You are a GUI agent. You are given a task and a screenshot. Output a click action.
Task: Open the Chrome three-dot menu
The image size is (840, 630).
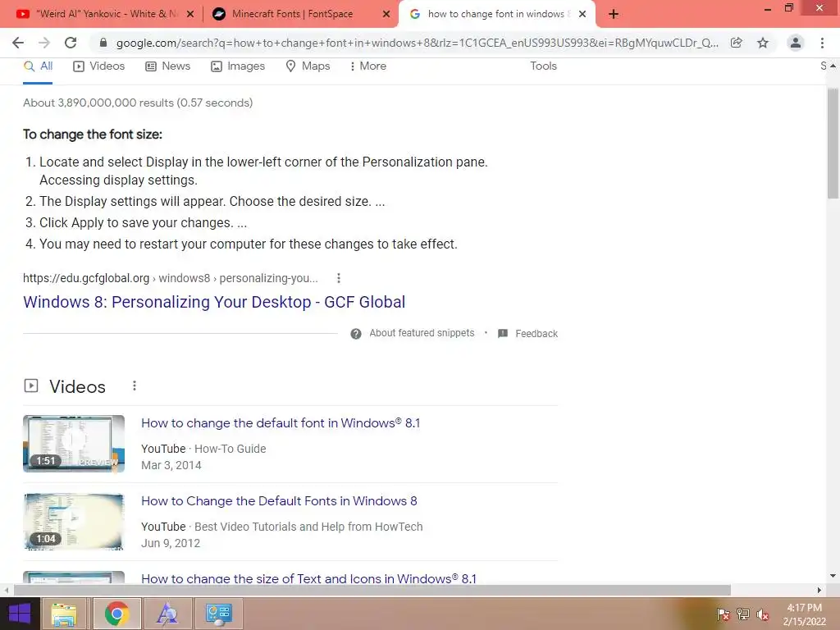pyautogui.click(x=822, y=43)
